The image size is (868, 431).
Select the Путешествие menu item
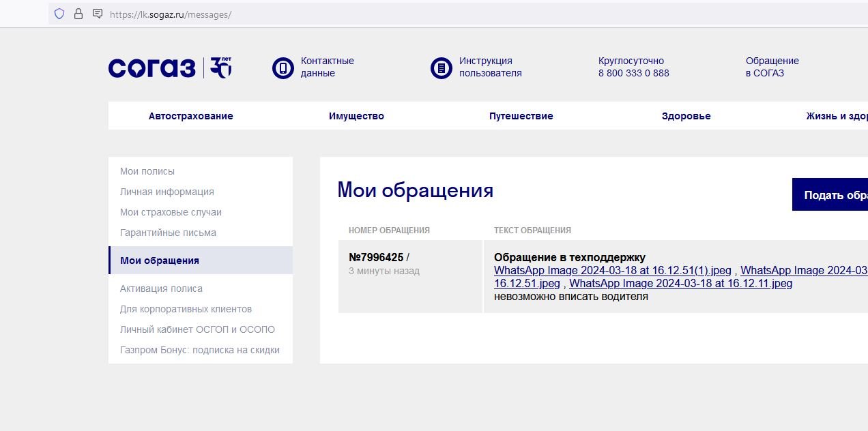click(x=521, y=116)
